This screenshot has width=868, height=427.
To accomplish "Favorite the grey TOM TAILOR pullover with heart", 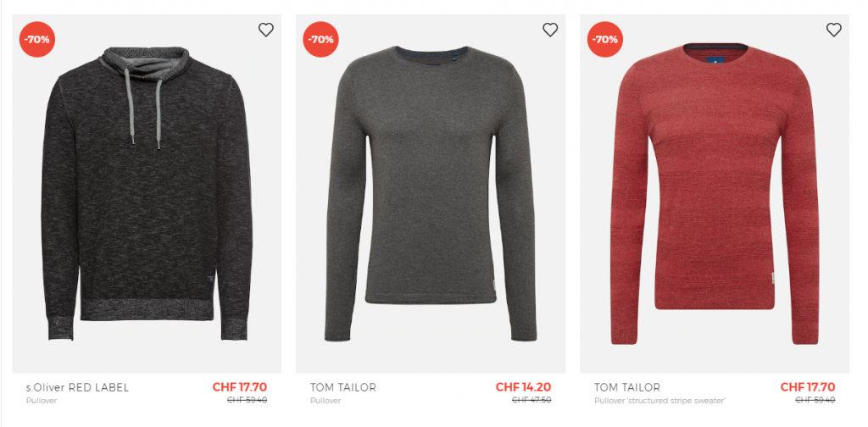I will pyautogui.click(x=549, y=30).
